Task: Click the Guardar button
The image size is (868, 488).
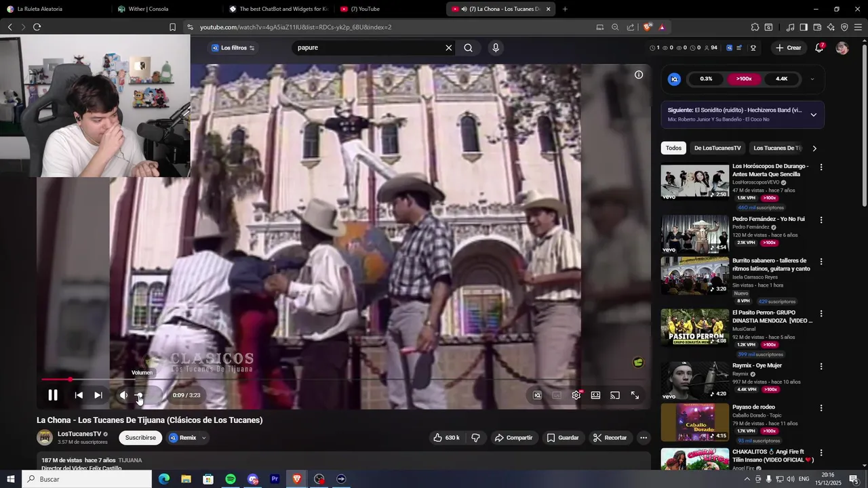Action: pyautogui.click(x=562, y=438)
